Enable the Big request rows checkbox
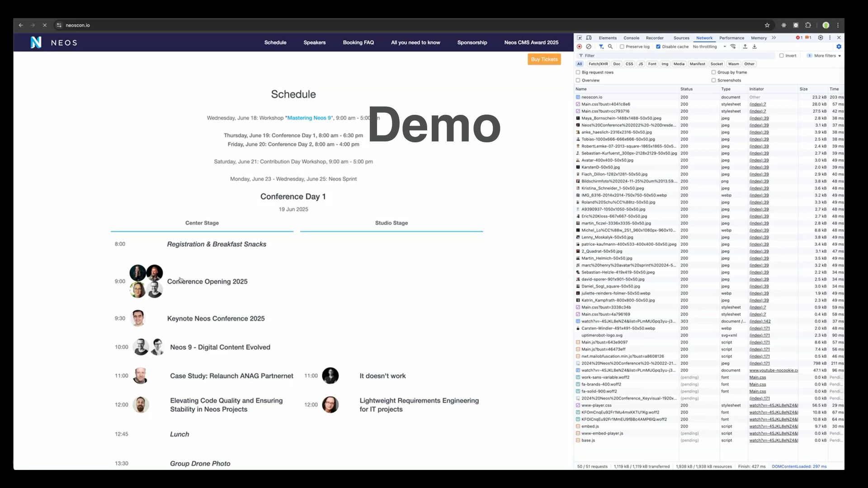This screenshot has height=488, width=868. pyautogui.click(x=578, y=72)
